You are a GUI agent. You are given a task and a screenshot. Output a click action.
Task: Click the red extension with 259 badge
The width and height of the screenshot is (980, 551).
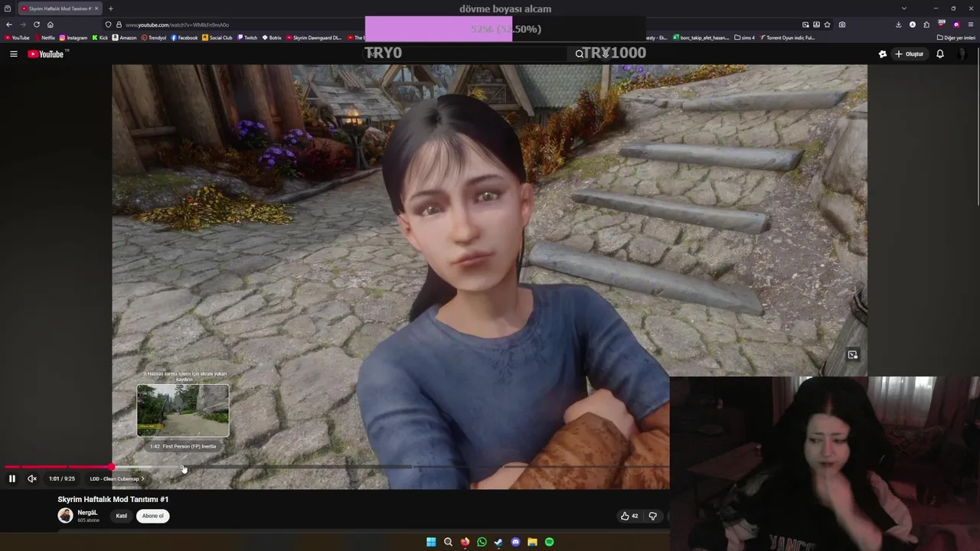point(941,24)
